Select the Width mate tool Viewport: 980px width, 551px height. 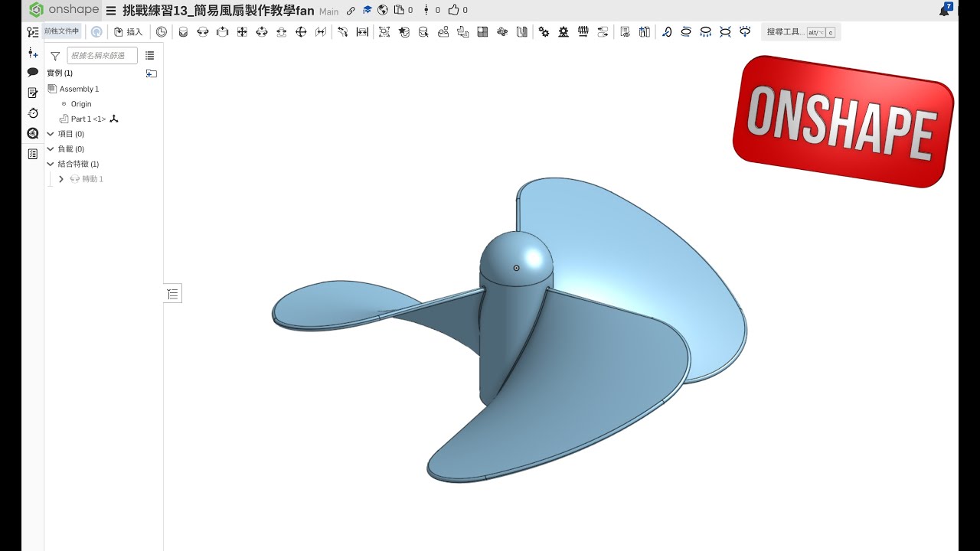(362, 32)
